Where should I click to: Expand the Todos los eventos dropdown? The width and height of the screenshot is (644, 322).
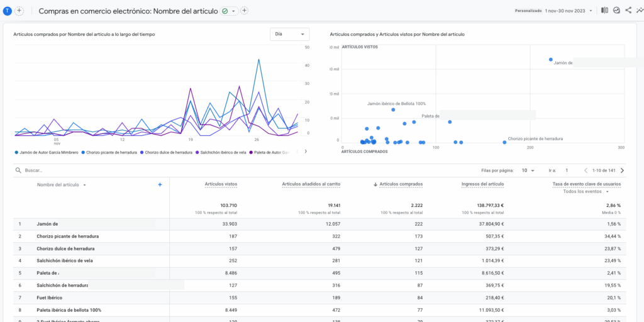click(x=586, y=191)
